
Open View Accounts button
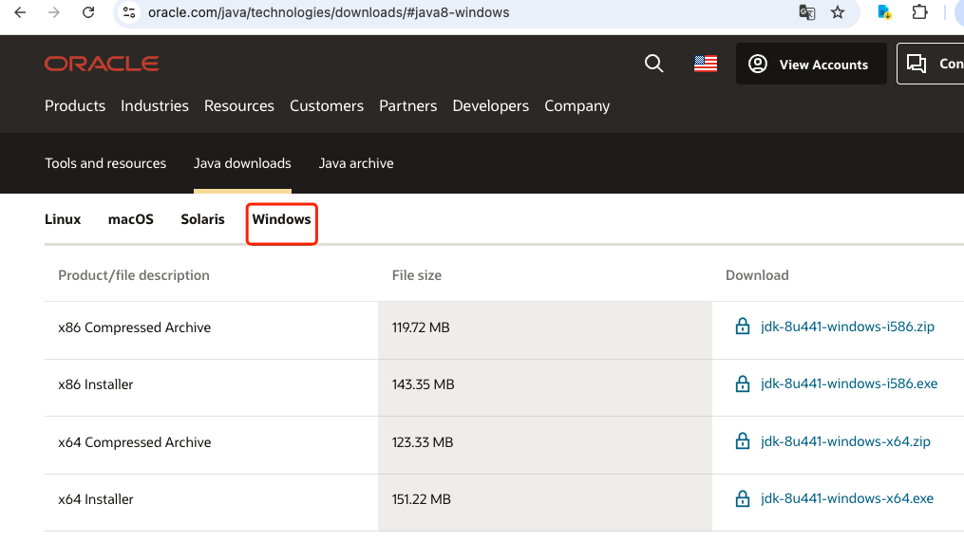[811, 64]
